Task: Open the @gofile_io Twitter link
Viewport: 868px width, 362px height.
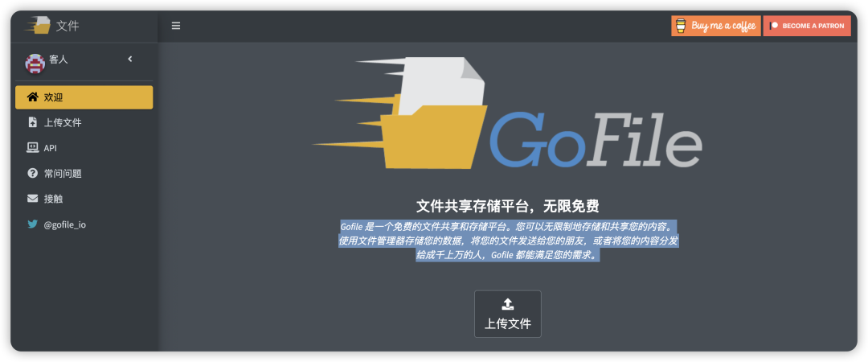Action: tap(65, 224)
